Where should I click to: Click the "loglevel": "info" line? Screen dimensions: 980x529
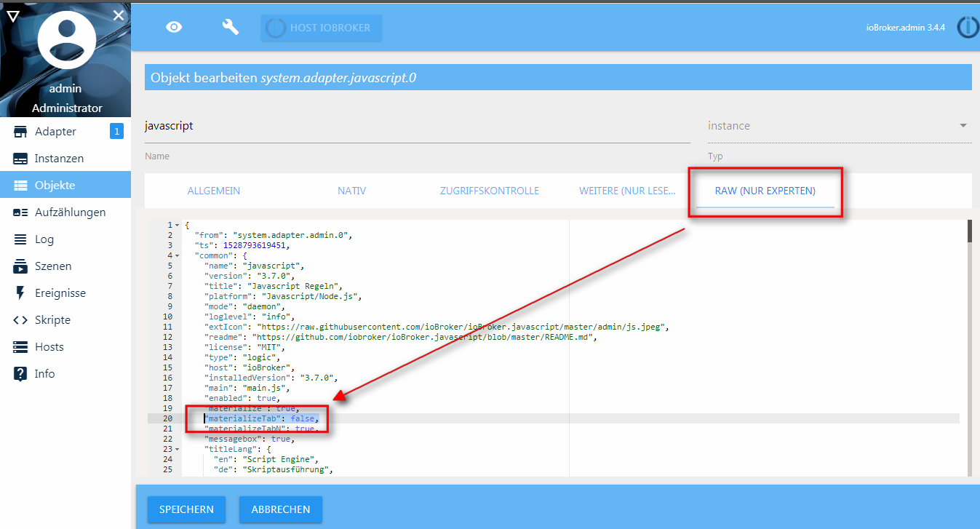tap(249, 317)
